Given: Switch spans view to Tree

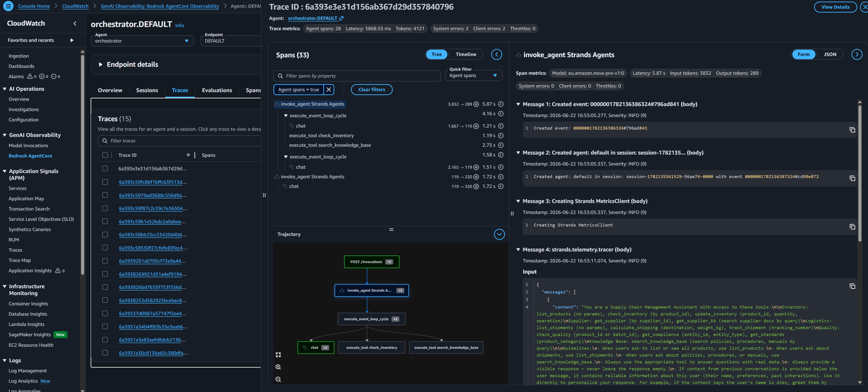Looking at the screenshot, I should point(436,54).
